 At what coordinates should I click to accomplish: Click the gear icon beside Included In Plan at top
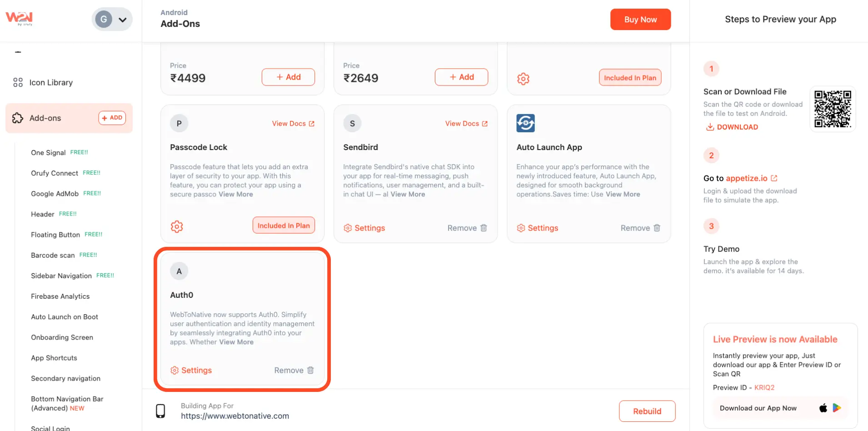523,79
